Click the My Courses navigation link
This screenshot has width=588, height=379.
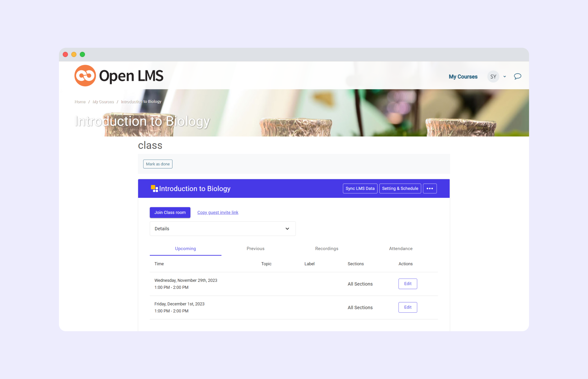click(463, 77)
